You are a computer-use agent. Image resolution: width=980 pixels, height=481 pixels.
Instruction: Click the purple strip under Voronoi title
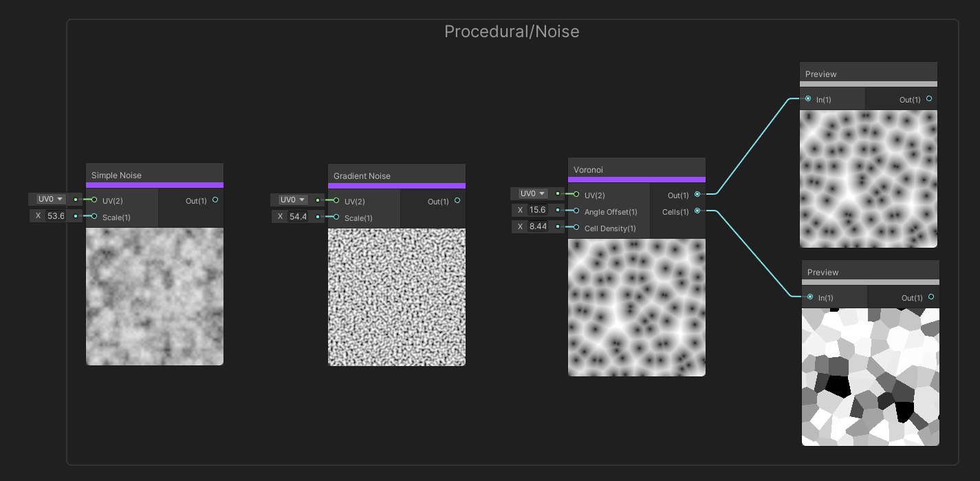[636, 180]
